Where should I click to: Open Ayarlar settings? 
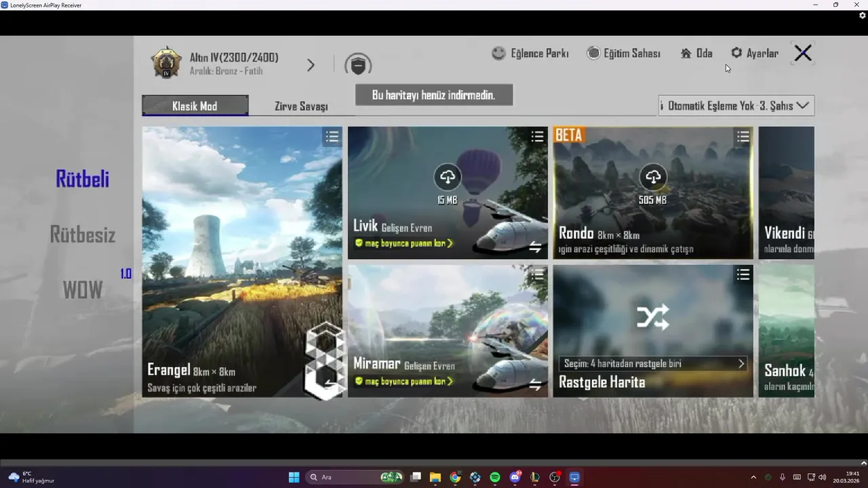coord(755,53)
